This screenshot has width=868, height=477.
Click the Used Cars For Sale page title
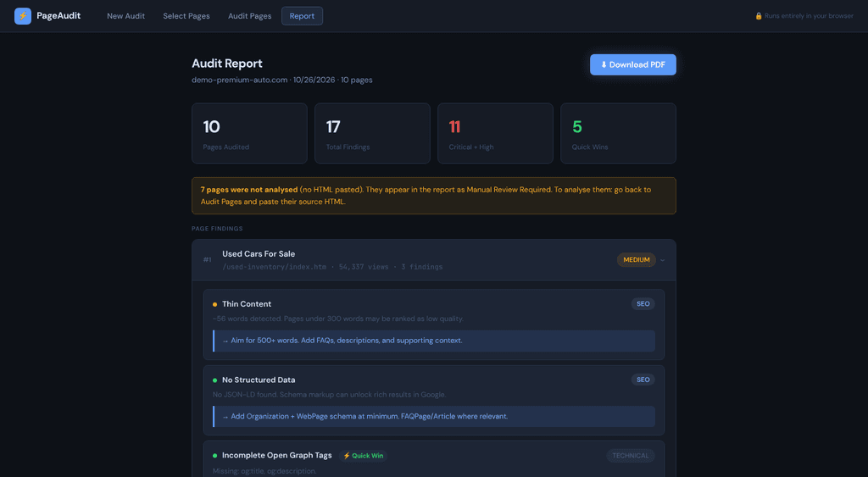point(259,254)
